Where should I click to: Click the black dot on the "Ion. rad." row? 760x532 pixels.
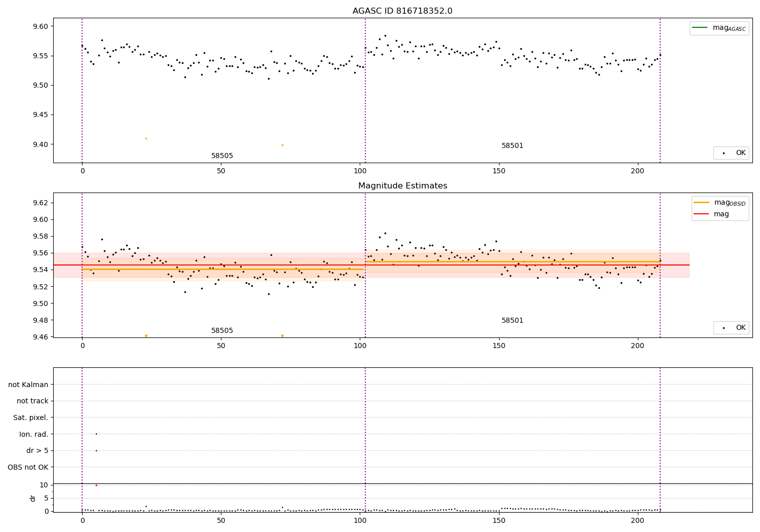pos(96,434)
